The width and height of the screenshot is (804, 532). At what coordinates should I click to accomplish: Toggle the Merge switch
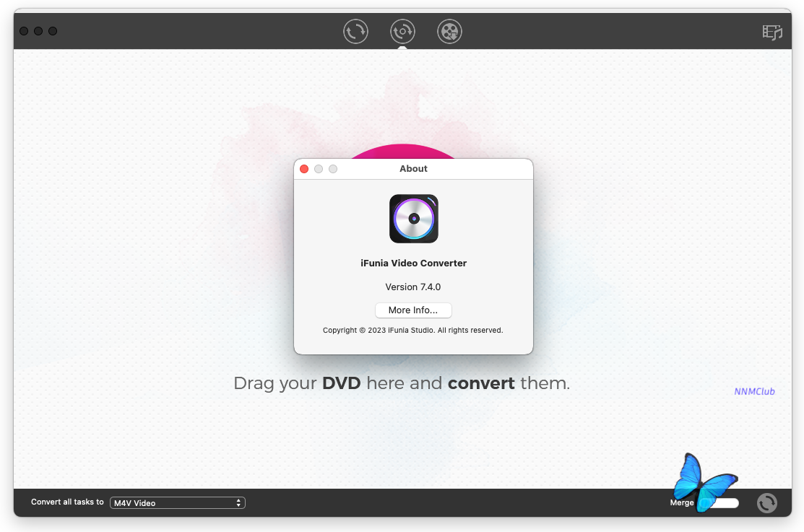coord(720,503)
